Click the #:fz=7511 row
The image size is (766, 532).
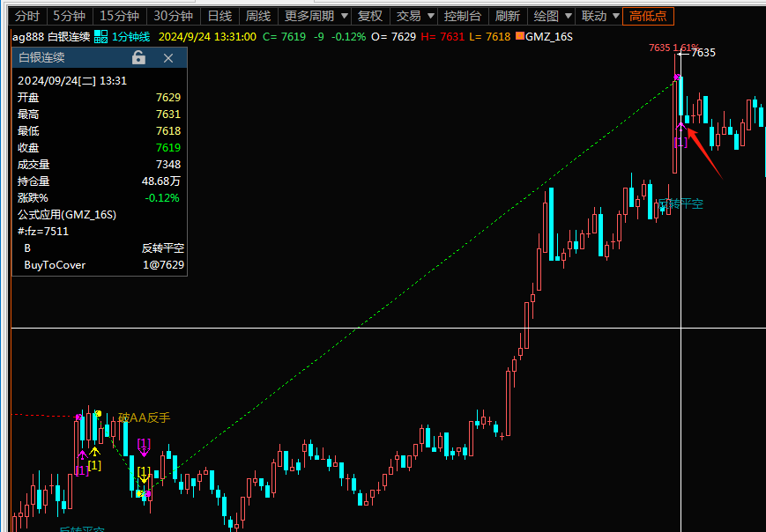(43, 232)
